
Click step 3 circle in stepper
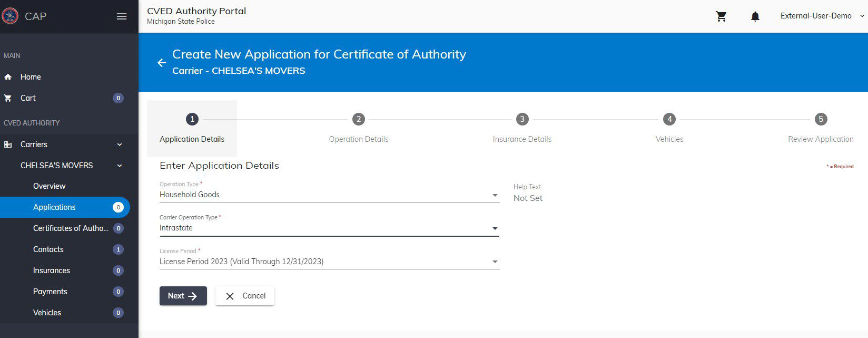click(x=522, y=119)
